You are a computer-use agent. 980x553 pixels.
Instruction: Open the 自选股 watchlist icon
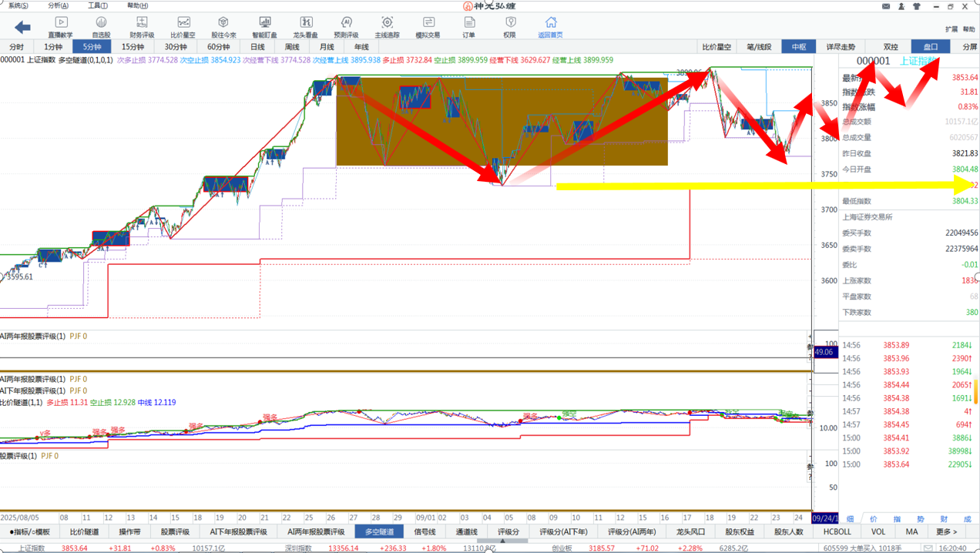[101, 27]
